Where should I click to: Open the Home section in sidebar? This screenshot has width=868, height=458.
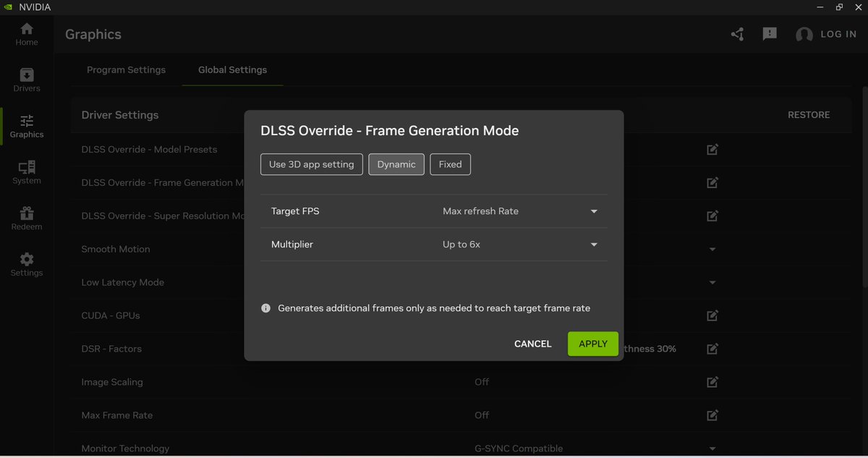pyautogui.click(x=27, y=34)
